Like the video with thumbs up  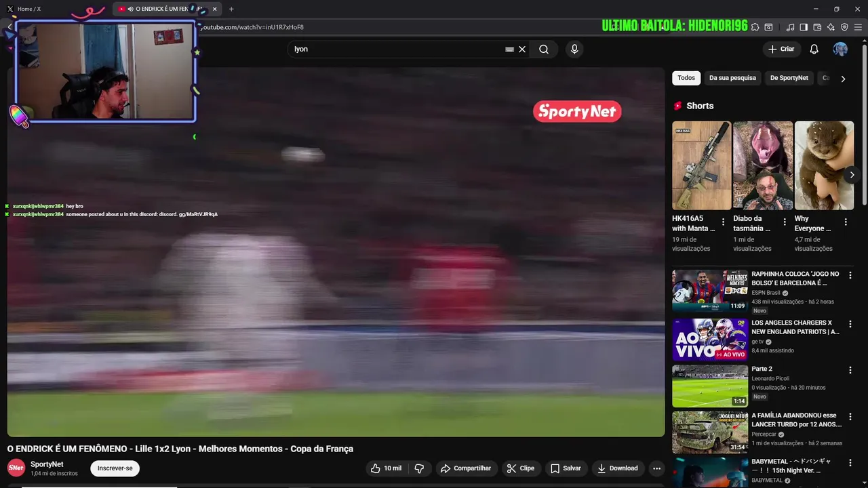pyautogui.click(x=386, y=468)
